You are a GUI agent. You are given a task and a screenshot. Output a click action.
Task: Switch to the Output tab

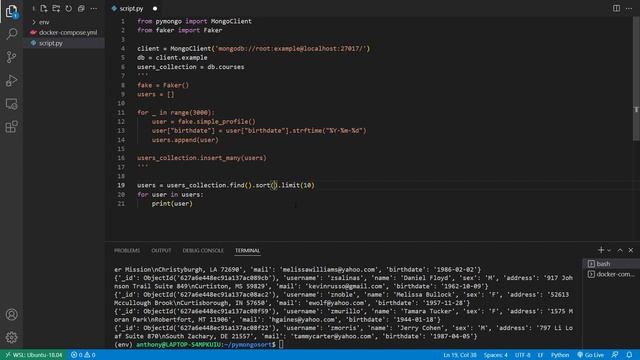coord(161,250)
